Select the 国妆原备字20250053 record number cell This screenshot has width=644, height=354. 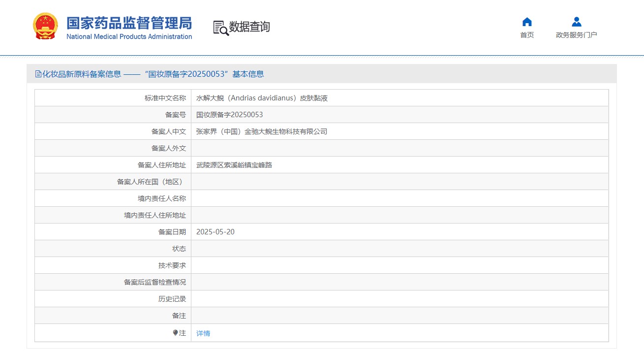coord(230,115)
